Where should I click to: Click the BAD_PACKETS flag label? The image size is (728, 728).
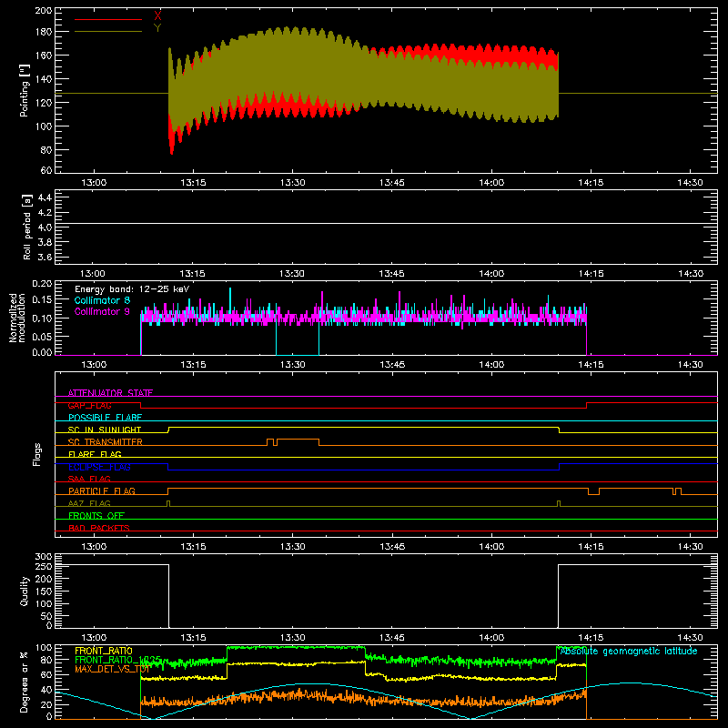[x=99, y=528]
